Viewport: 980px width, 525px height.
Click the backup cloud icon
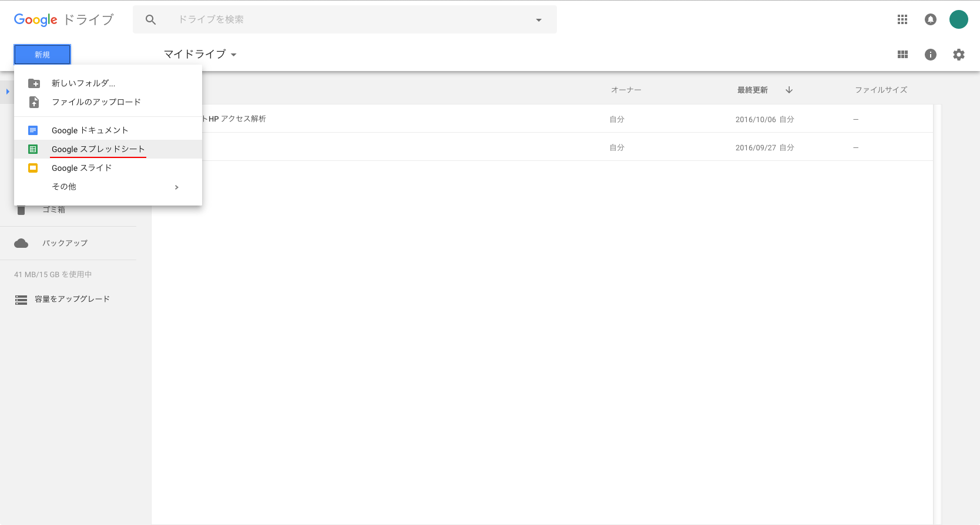tap(21, 243)
